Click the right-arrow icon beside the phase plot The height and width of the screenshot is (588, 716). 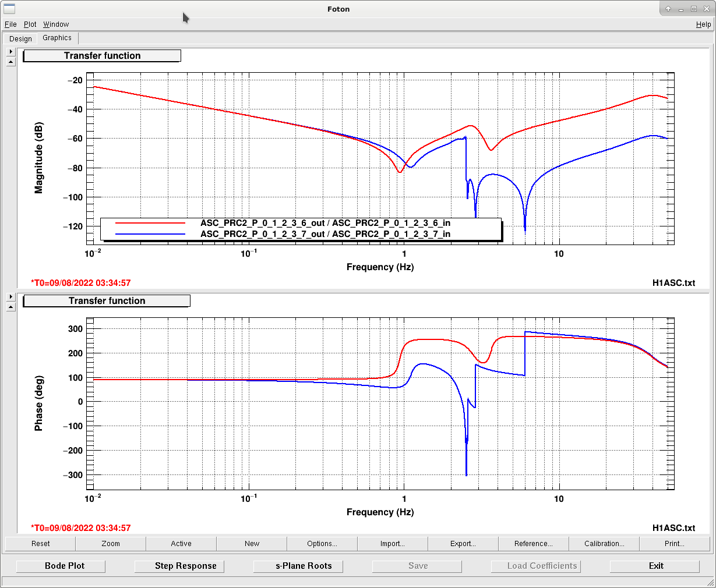pos(10,296)
